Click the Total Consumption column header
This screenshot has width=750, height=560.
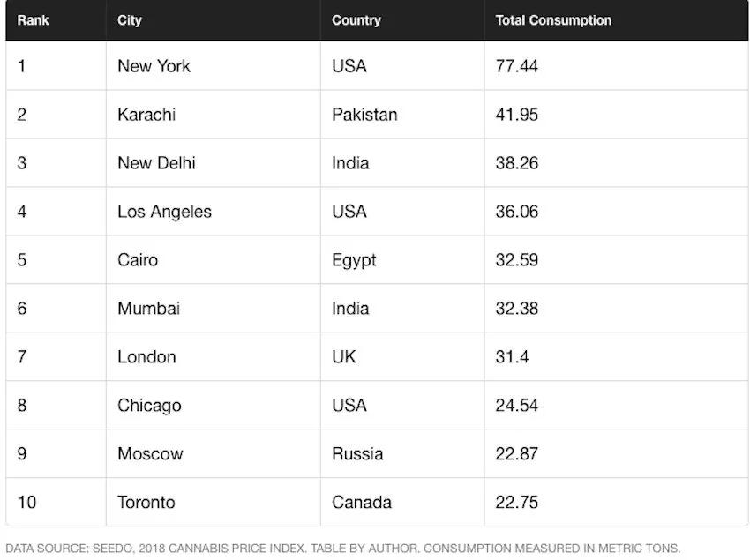click(553, 20)
